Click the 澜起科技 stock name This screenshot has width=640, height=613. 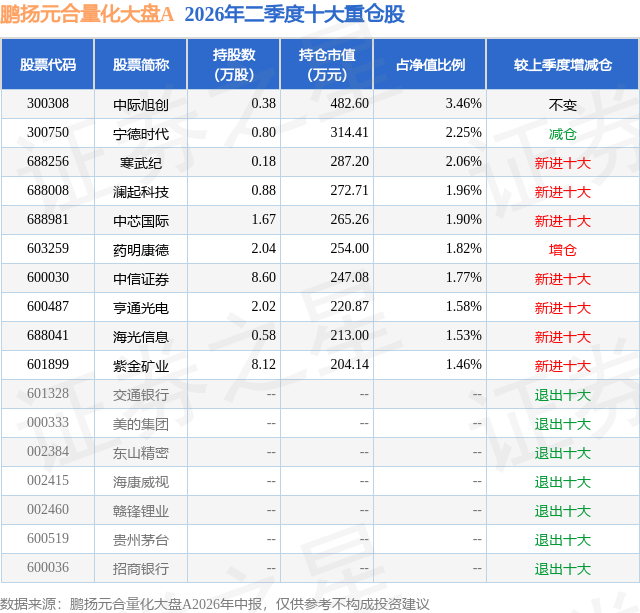[141, 191]
